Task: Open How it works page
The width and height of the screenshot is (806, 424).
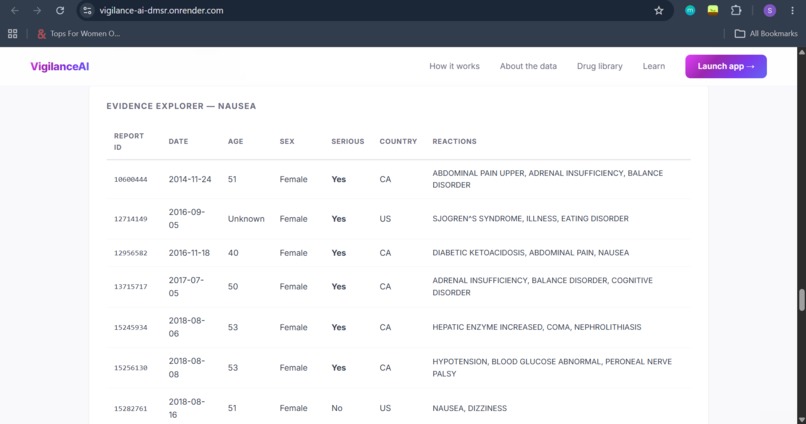Action: 454,66
